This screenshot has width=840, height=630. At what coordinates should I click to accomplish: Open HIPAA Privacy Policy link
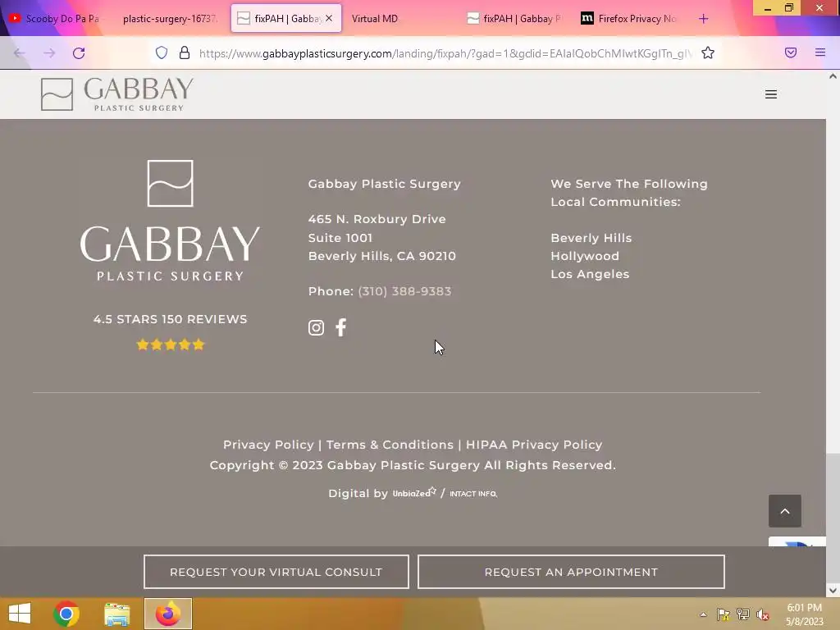click(x=534, y=445)
